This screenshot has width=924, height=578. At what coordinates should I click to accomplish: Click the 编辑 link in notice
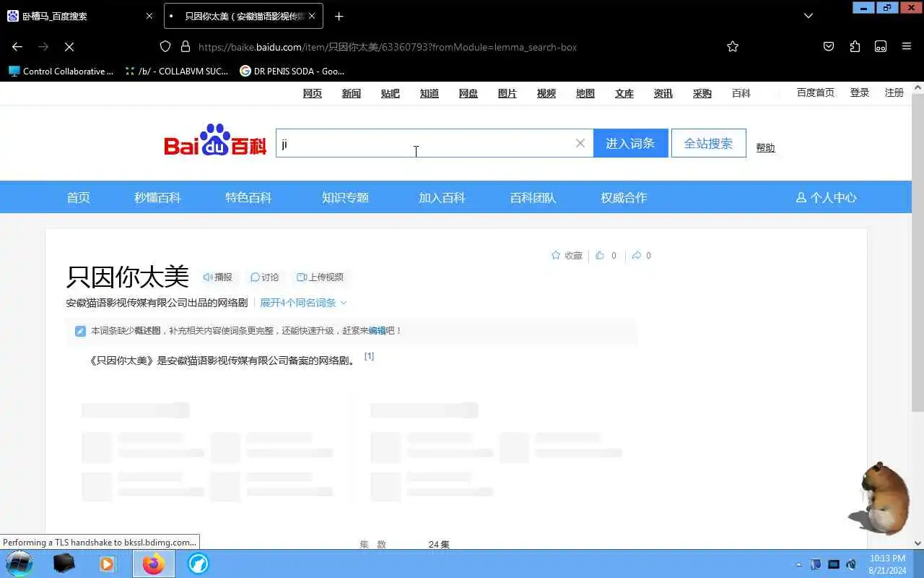[377, 331]
